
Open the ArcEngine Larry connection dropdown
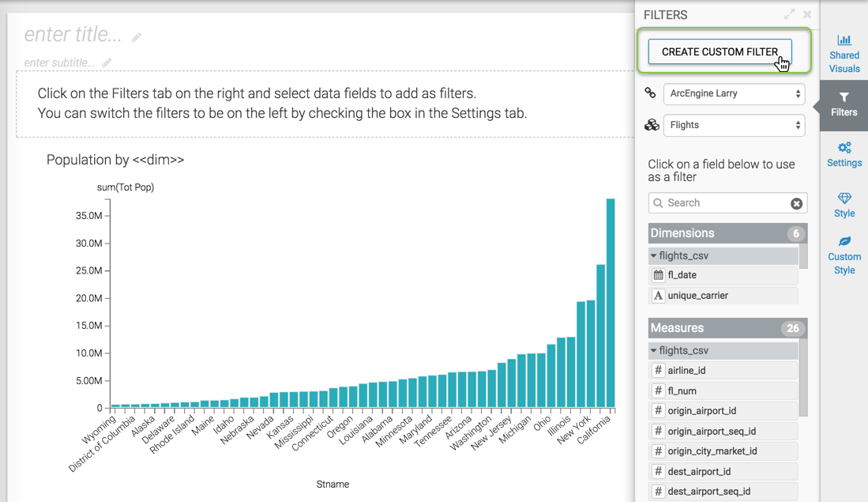(x=734, y=93)
